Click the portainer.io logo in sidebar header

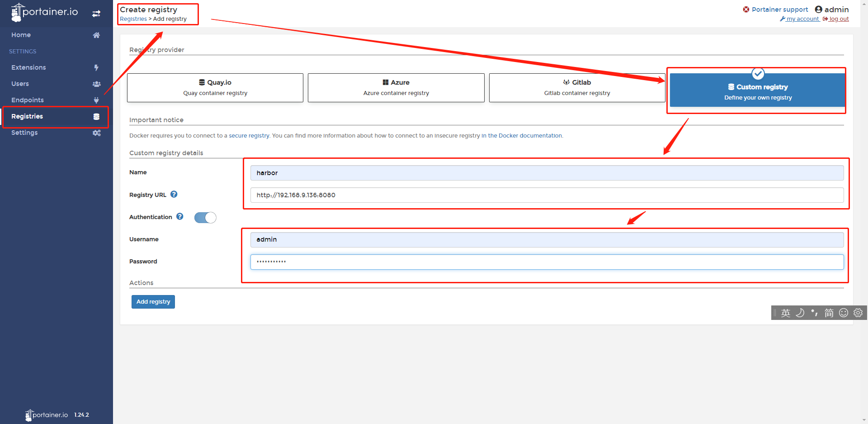[44, 12]
